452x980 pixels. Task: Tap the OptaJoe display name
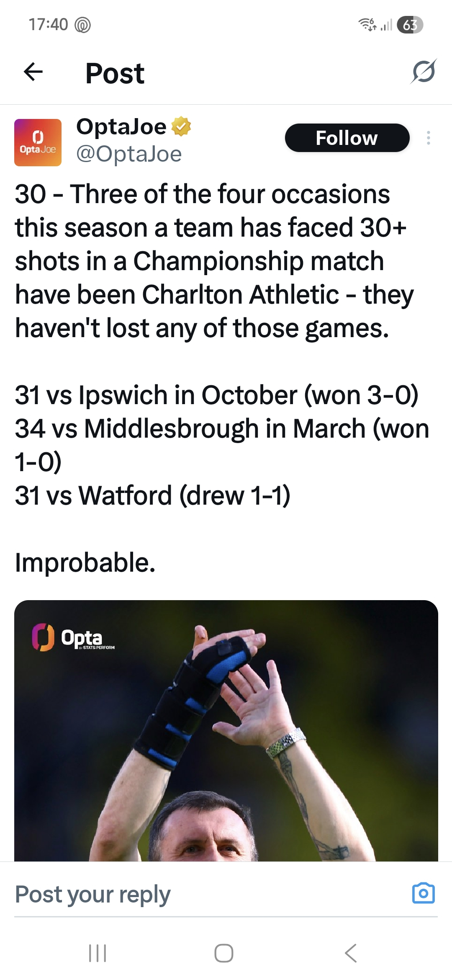coord(121,126)
